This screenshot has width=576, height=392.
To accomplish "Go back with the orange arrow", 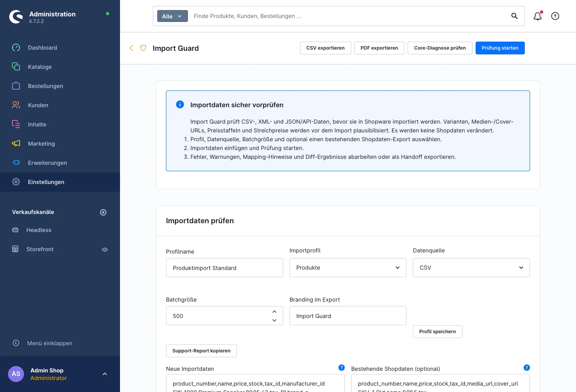I will pos(131,48).
